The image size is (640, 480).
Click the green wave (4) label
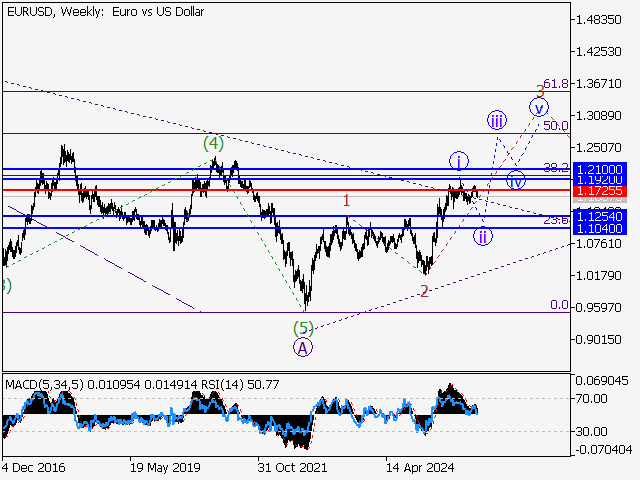pyautogui.click(x=212, y=143)
